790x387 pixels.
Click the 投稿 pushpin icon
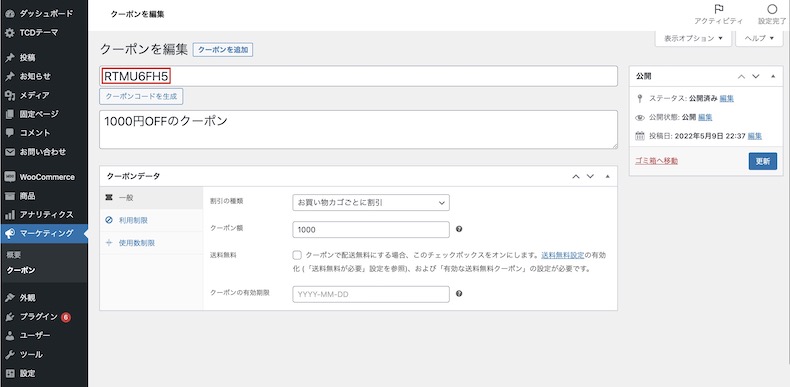pyautogui.click(x=10, y=57)
